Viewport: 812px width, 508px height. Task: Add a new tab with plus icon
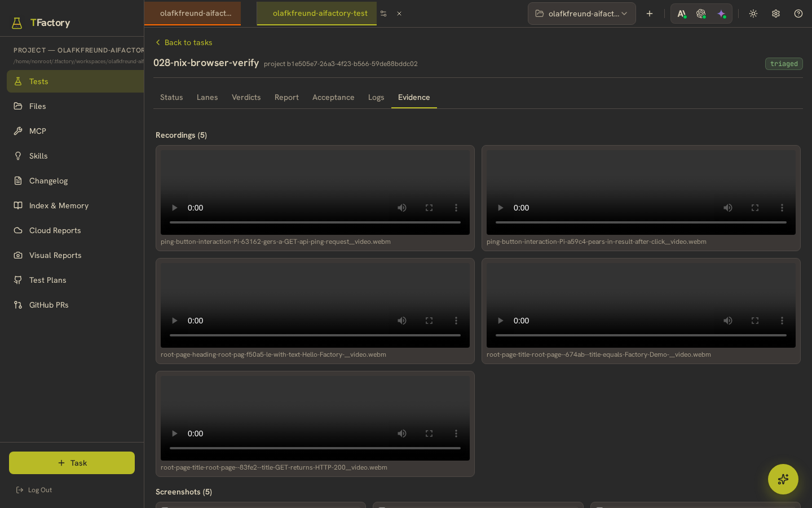[x=650, y=14]
